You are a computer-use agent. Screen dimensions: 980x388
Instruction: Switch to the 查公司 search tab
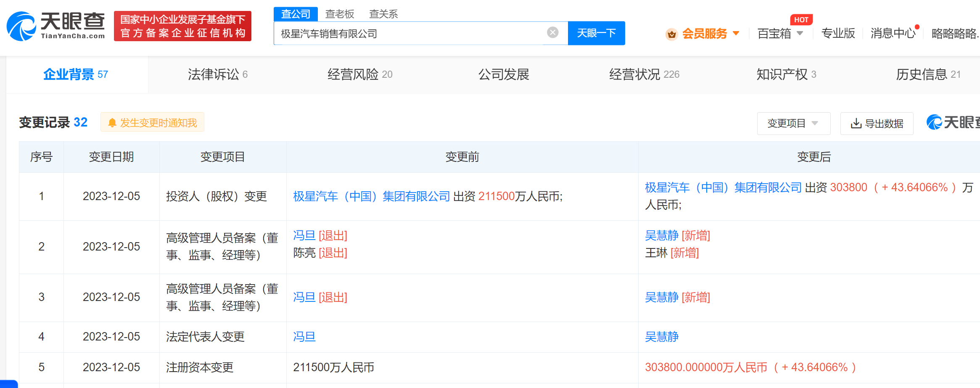[296, 14]
